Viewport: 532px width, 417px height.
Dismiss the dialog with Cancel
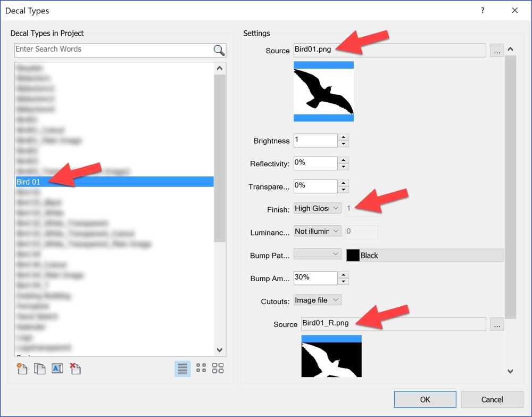point(492,399)
